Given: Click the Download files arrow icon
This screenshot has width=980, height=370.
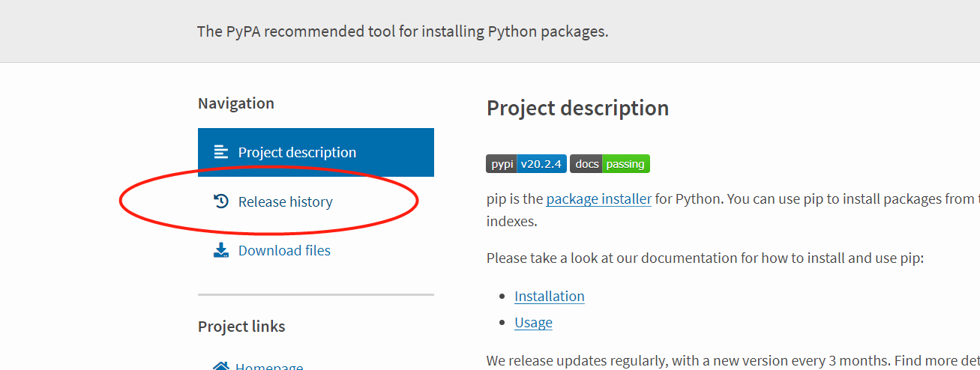Looking at the screenshot, I should point(220,250).
